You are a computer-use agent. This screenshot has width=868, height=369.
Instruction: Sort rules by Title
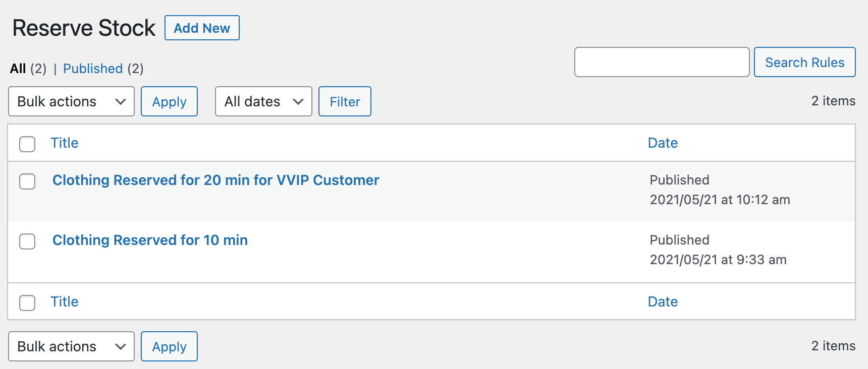pyautogui.click(x=65, y=143)
